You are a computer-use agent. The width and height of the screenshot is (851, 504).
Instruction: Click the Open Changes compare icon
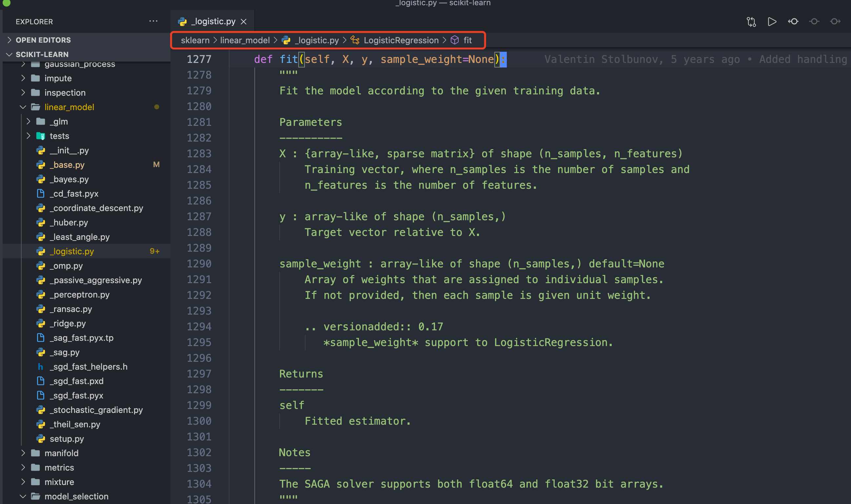tap(751, 22)
